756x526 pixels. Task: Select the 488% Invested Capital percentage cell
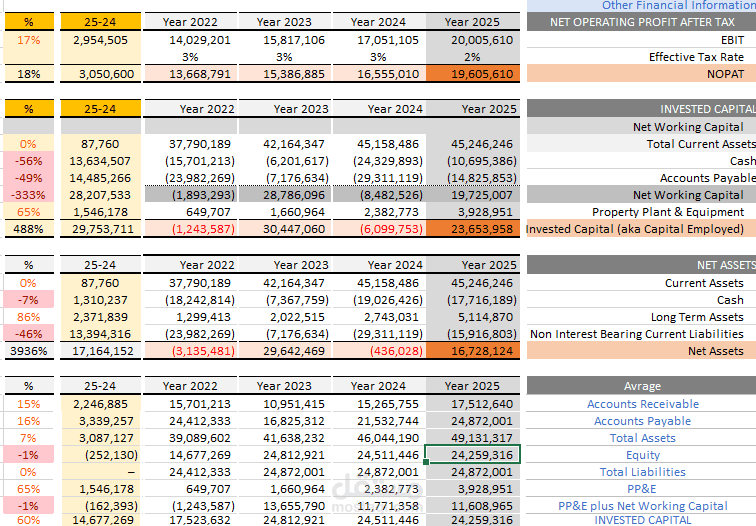pyautogui.click(x=29, y=229)
